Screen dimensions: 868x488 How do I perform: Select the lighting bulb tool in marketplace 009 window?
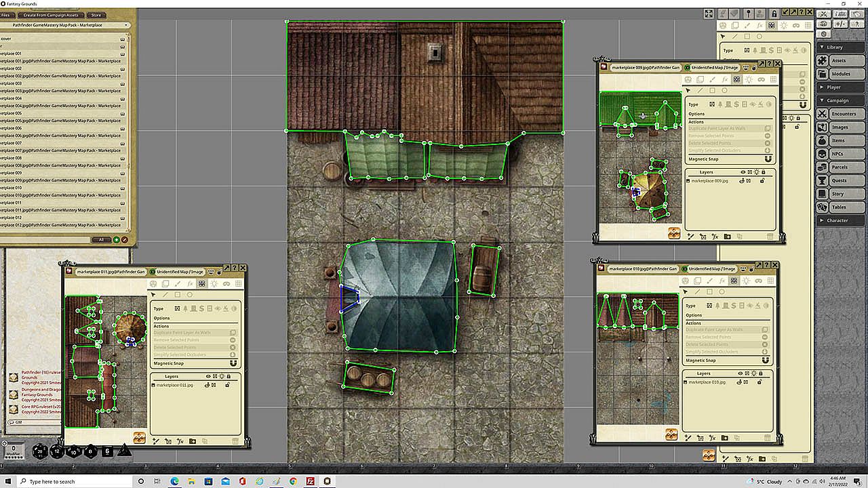pyautogui.click(x=749, y=79)
